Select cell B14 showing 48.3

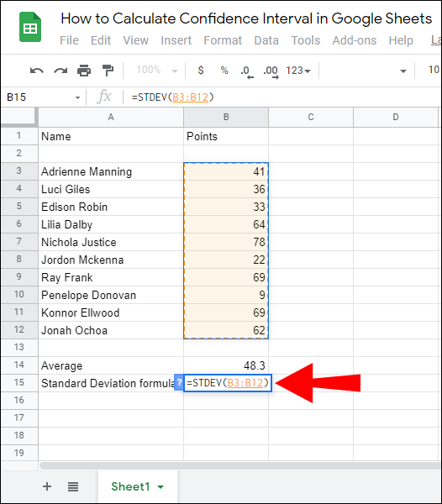pyautogui.click(x=226, y=365)
